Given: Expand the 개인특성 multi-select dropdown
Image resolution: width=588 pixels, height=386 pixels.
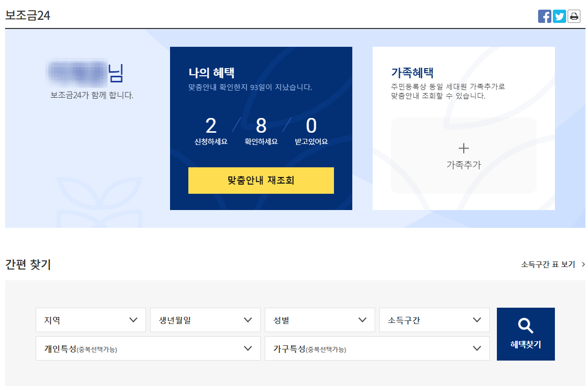Looking at the screenshot, I should 148,348.
